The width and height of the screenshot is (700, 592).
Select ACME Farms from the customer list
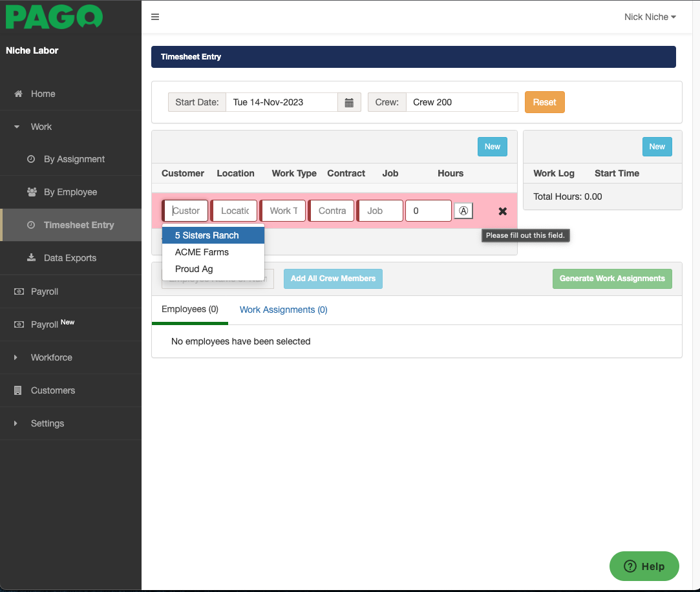pyautogui.click(x=201, y=252)
